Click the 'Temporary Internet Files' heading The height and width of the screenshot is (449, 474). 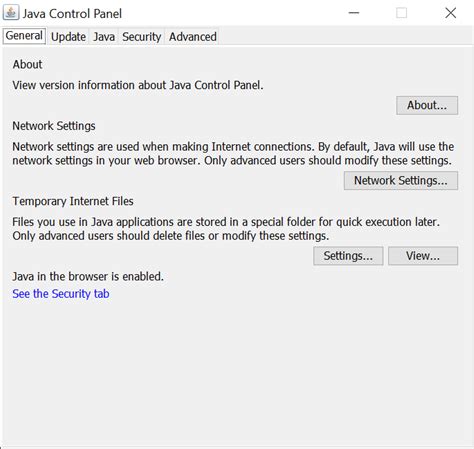73,201
